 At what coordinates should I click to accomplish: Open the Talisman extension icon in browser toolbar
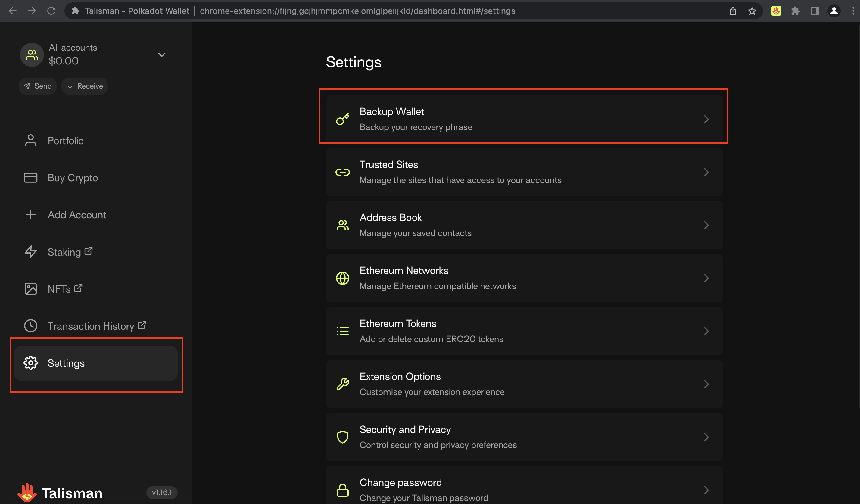[x=776, y=11]
